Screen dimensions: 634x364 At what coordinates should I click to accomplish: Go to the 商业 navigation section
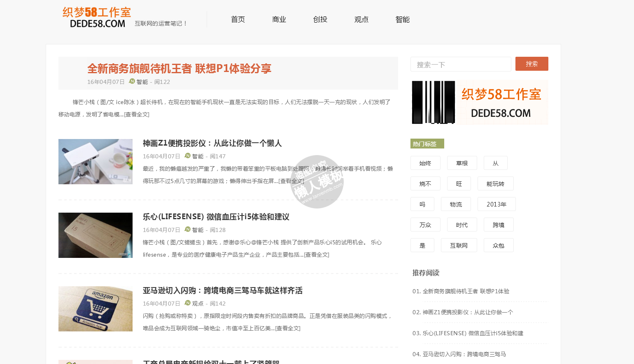pyautogui.click(x=279, y=19)
